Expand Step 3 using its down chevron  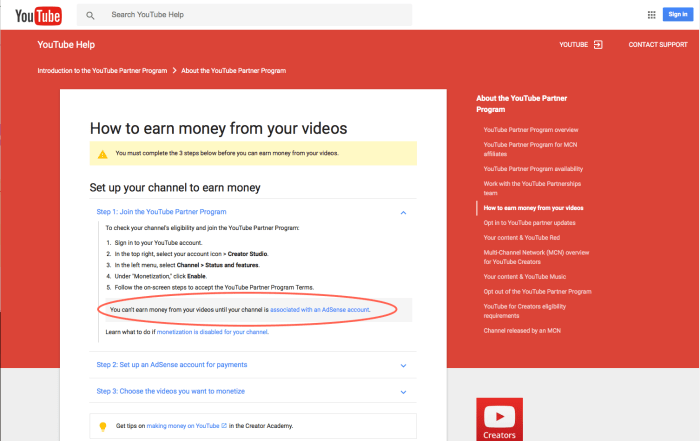(403, 392)
